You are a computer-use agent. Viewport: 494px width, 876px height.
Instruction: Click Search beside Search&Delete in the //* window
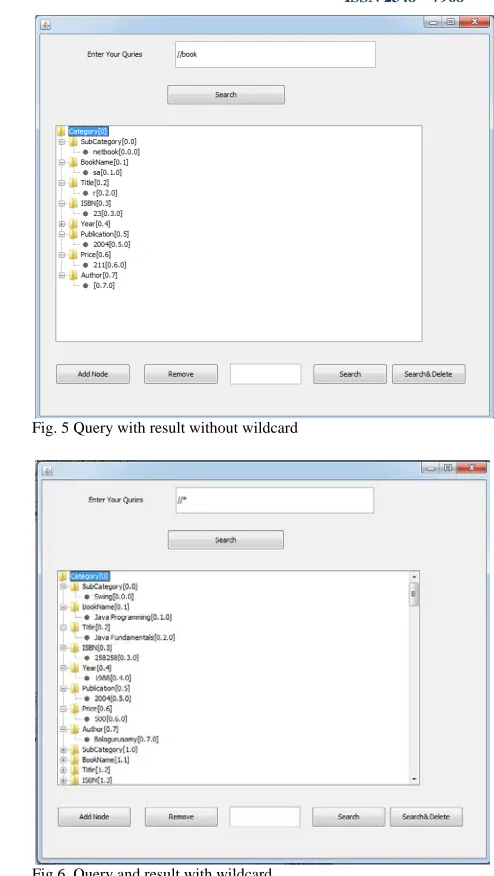click(348, 816)
